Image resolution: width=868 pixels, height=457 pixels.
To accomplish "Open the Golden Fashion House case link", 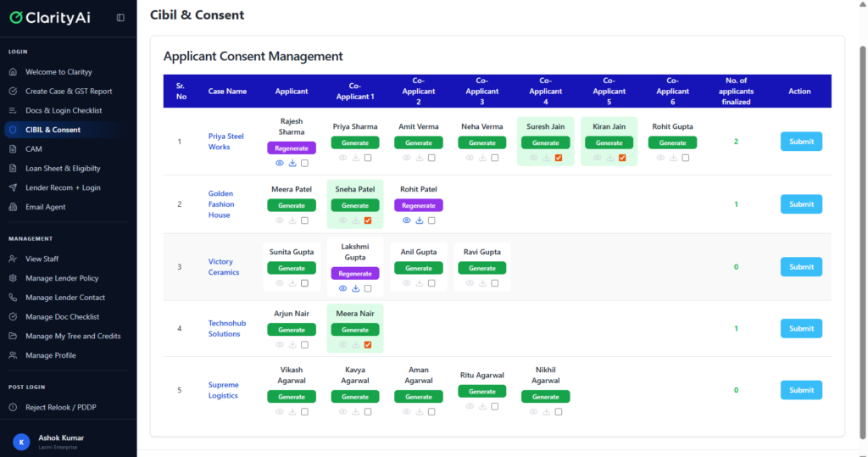I will coord(221,204).
